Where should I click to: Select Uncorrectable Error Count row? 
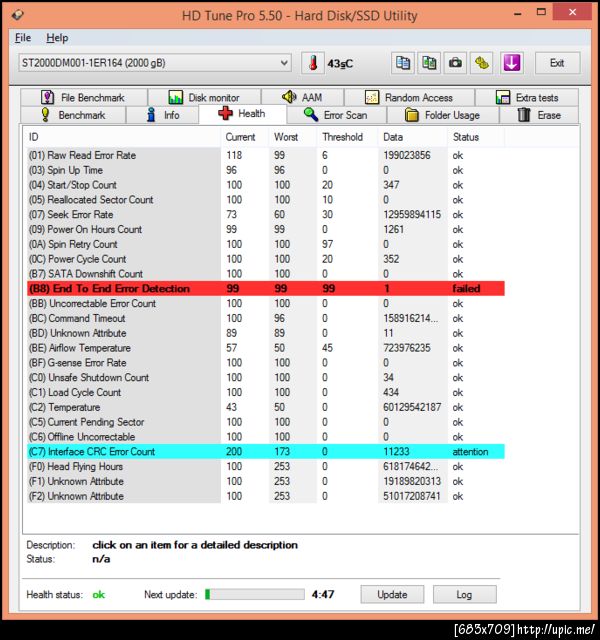coord(266,303)
